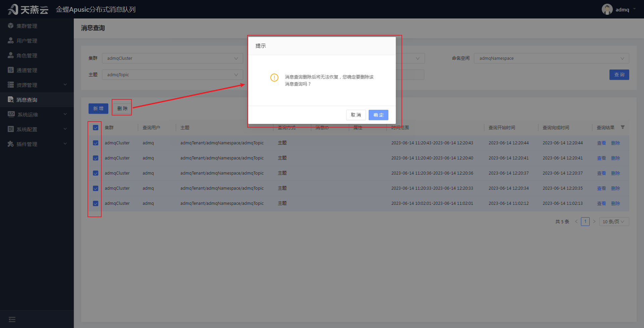Click the previous page arrow
644x328 pixels.
[576, 222]
